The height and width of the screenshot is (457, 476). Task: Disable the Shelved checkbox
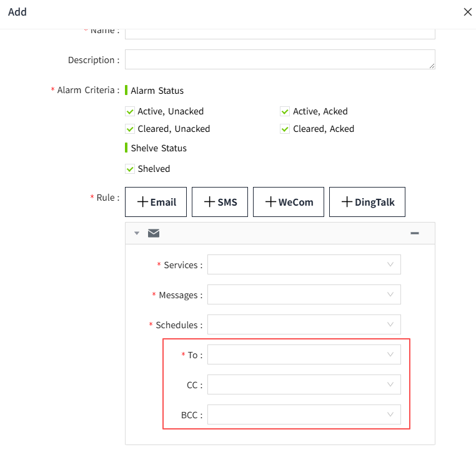click(x=130, y=169)
